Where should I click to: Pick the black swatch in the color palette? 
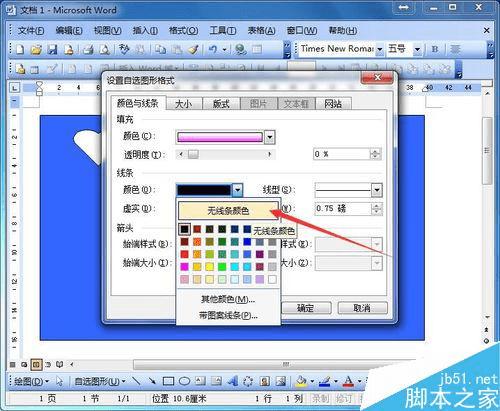pyautogui.click(x=184, y=229)
